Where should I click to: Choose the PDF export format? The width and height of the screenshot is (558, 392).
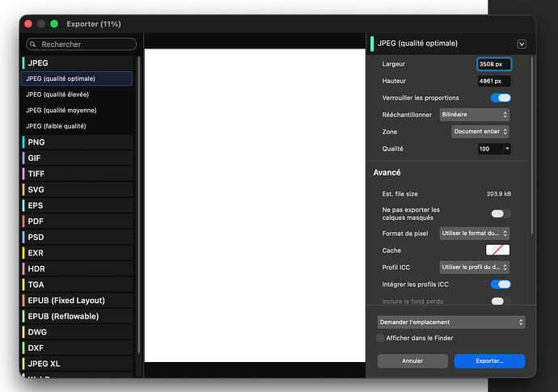[x=77, y=221]
